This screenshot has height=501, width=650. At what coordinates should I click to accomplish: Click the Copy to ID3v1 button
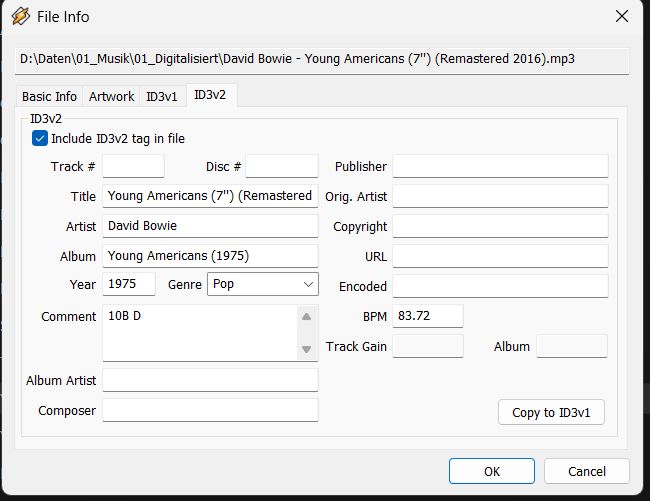(551, 412)
